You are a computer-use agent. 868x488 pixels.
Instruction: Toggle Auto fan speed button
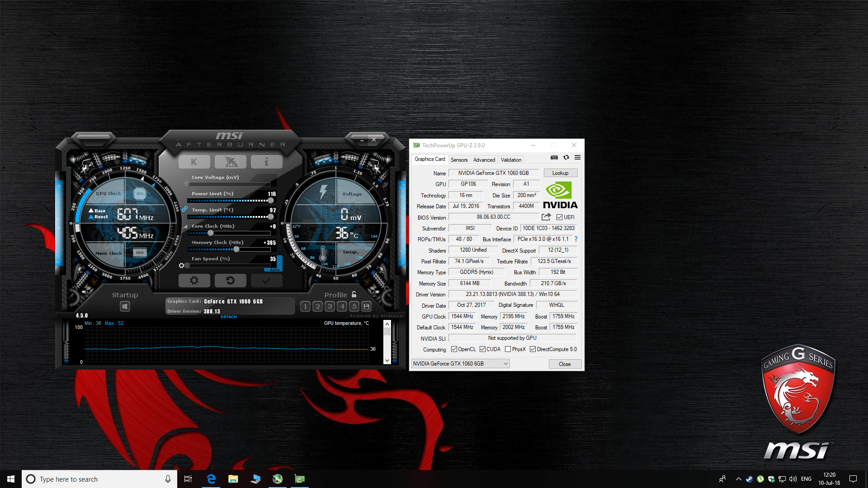coord(274,270)
